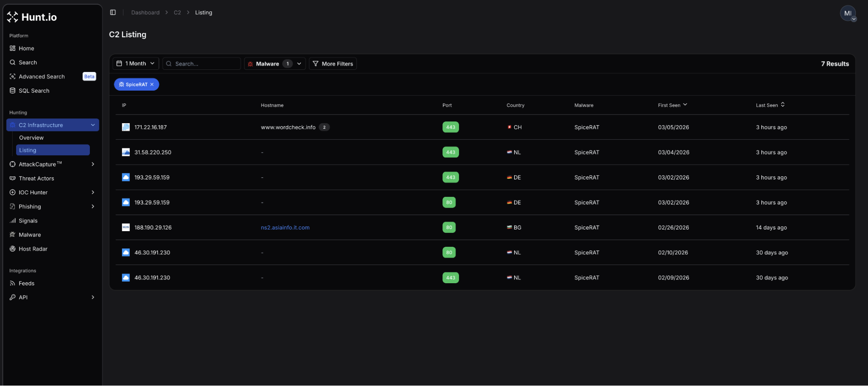Viewport: 868px width, 386px height.
Task: Click the 14 days ago last seen cell
Action: point(771,227)
